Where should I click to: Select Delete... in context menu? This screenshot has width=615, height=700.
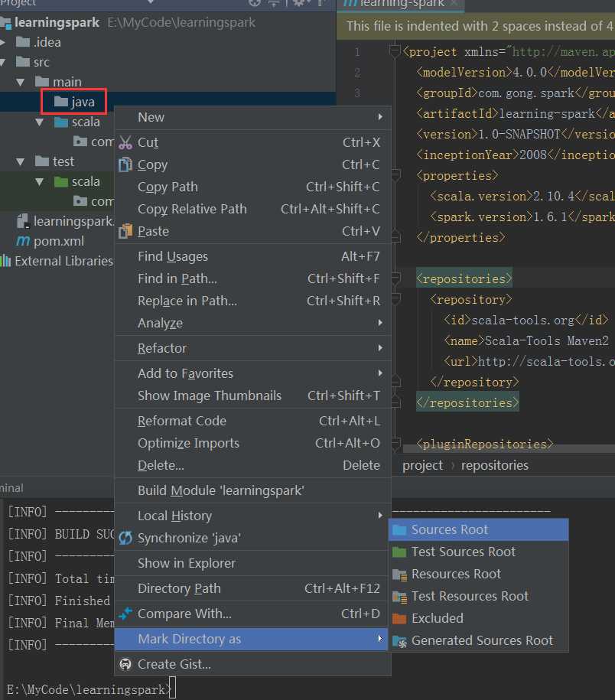[253, 466]
